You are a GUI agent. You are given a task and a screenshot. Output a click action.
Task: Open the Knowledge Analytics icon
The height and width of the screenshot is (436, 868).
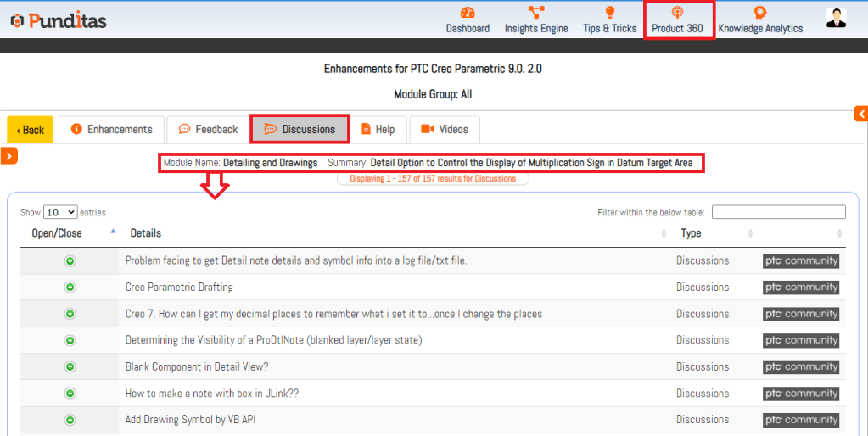tap(760, 13)
